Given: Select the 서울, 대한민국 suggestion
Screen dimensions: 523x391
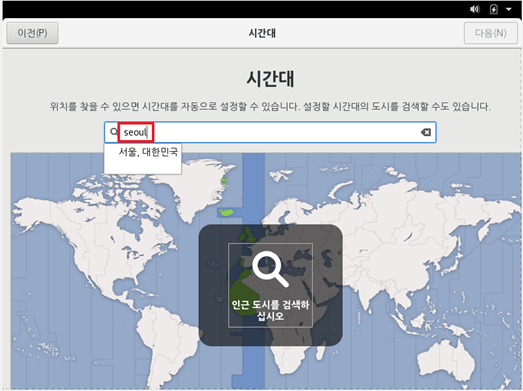Looking at the screenshot, I should click(x=148, y=152).
